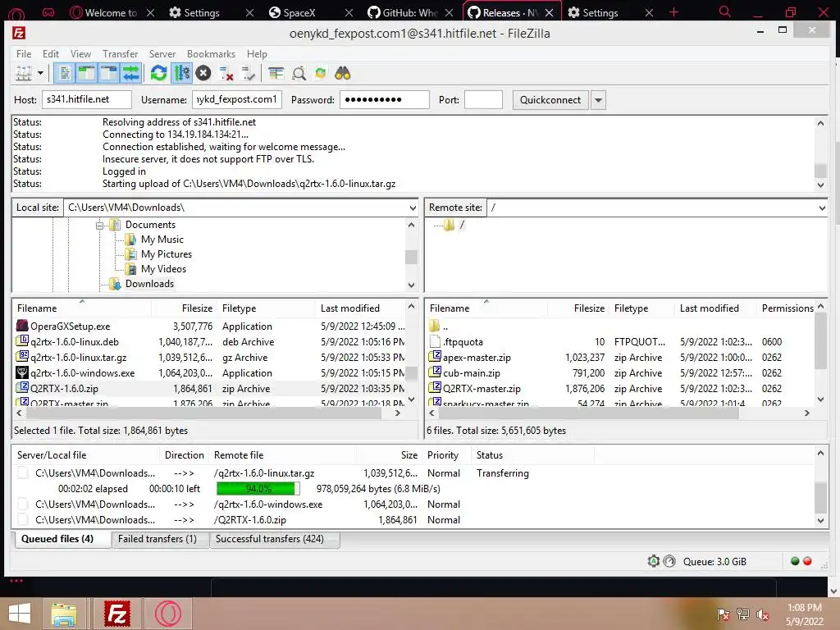The height and width of the screenshot is (630, 840).
Task: Click network tray icon
Action: (743, 614)
